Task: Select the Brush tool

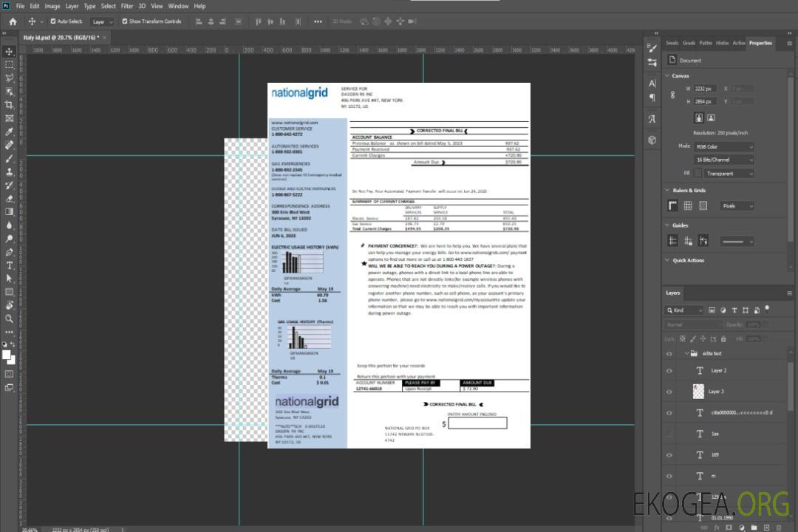Action: click(x=9, y=159)
